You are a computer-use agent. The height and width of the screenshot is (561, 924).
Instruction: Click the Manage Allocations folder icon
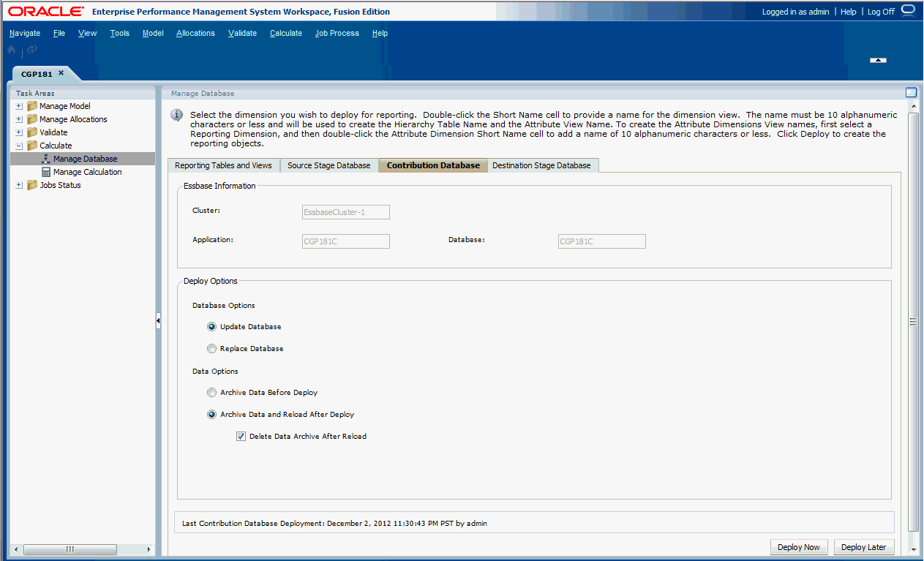[32, 119]
